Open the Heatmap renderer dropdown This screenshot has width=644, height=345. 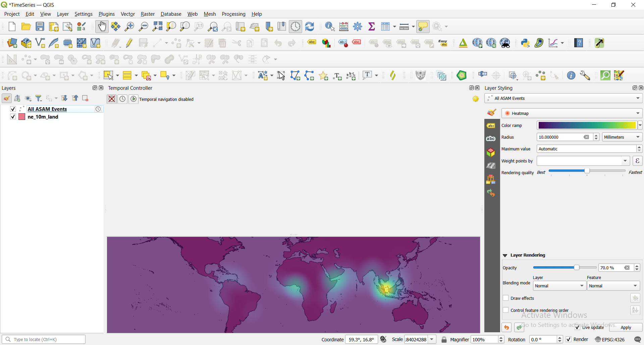pos(638,113)
